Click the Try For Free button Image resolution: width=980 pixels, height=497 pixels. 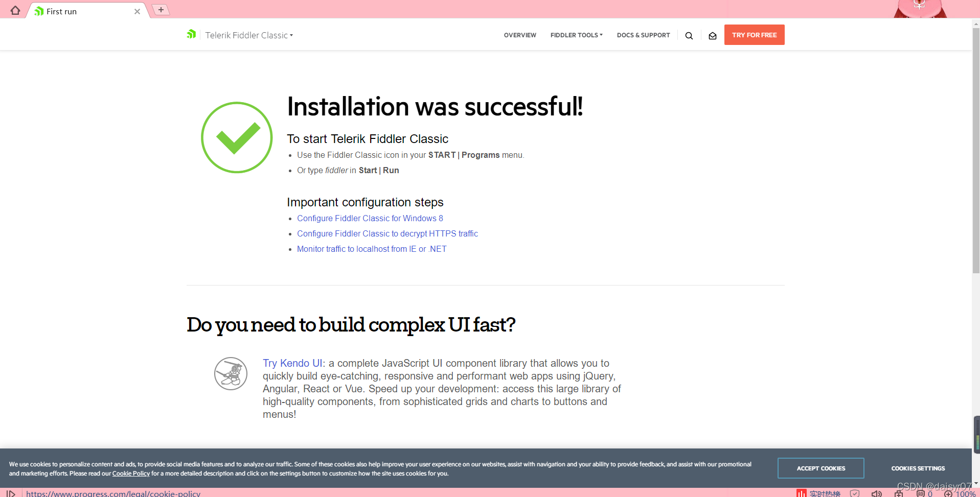tap(754, 35)
